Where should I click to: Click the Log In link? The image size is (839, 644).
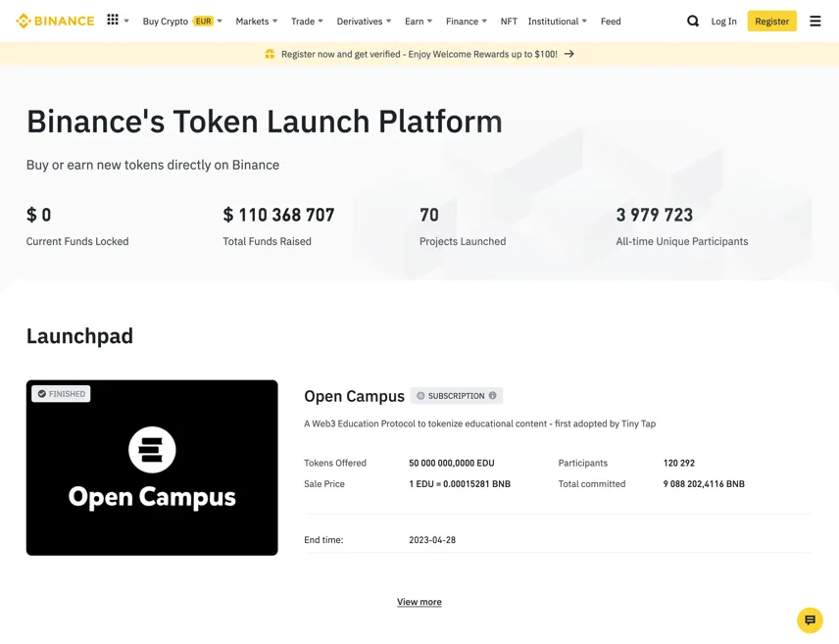click(x=723, y=21)
